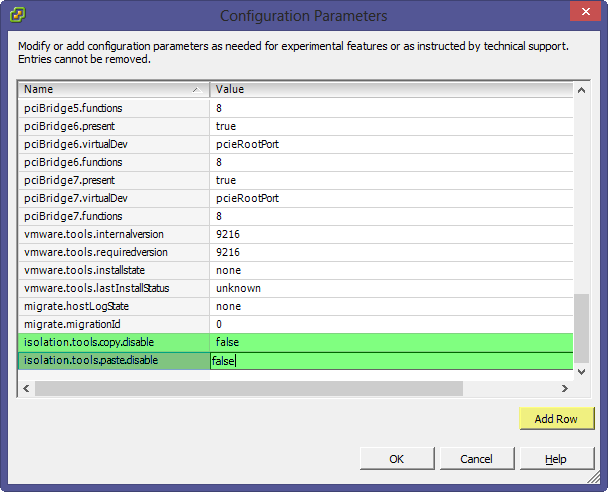
Task: Select the pciBridge6.present name cell
Action: click(x=114, y=126)
